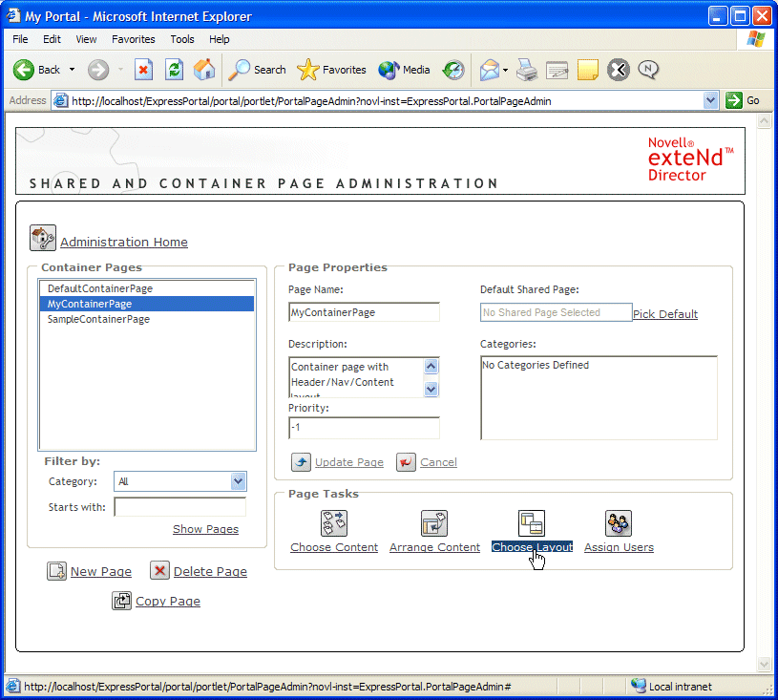778x700 pixels.
Task: Click the Choose Layout icon
Action: 531,523
